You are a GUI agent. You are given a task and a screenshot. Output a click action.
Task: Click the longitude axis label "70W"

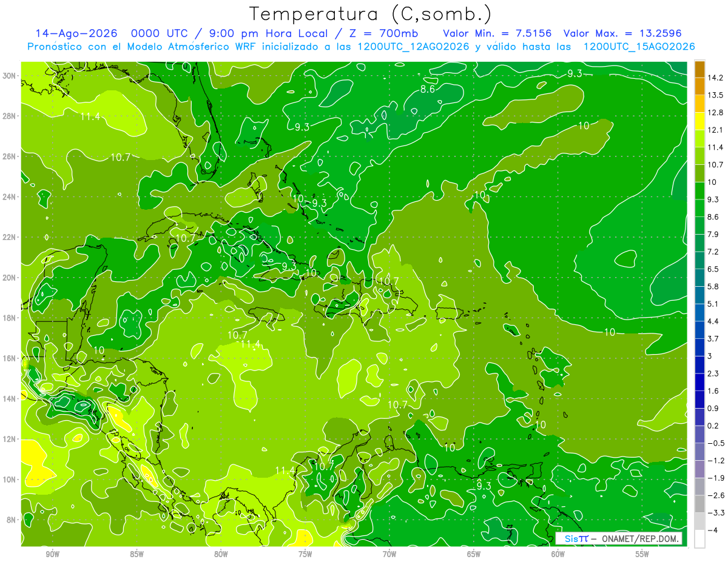pos(389,554)
